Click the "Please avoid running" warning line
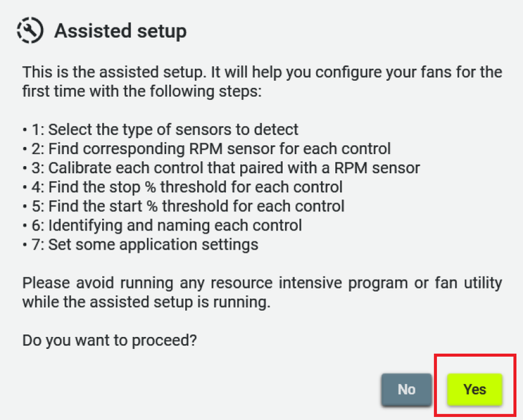Viewport: 523px width, 420px height. click(x=262, y=283)
